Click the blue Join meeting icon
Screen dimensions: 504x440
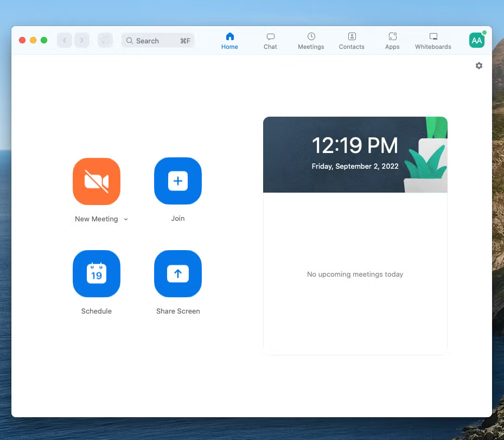178,181
